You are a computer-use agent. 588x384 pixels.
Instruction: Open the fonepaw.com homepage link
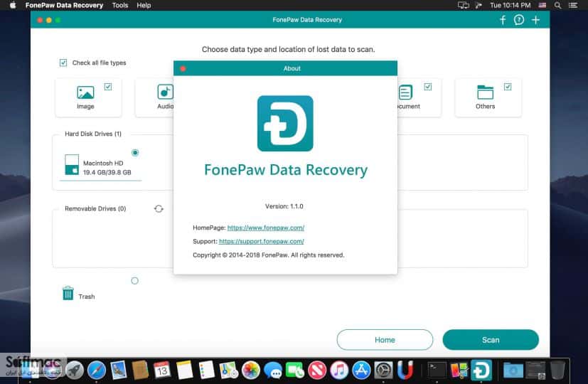coord(265,228)
